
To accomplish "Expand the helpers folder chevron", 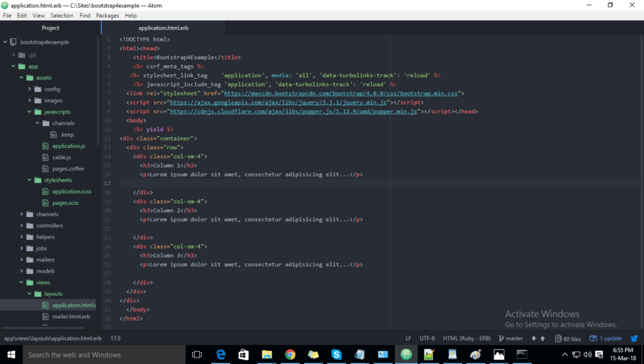I will pyautogui.click(x=21, y=237).
